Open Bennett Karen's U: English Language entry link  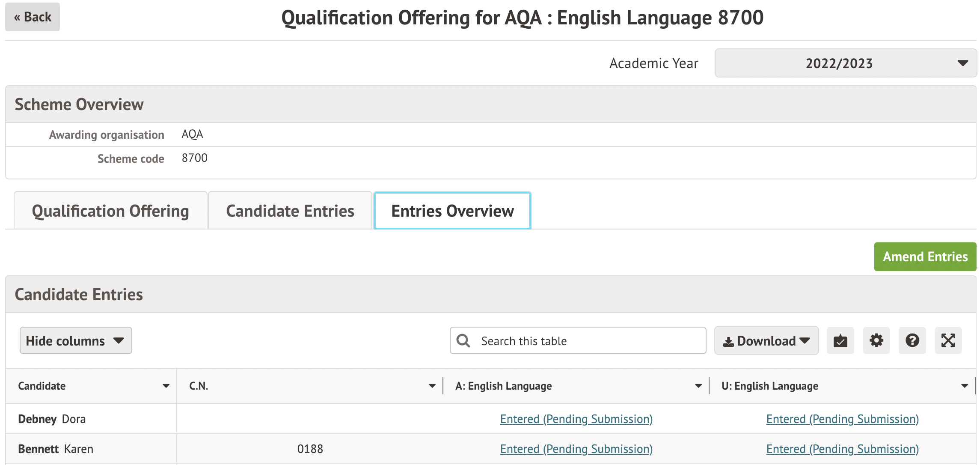(x=842, y=449)
